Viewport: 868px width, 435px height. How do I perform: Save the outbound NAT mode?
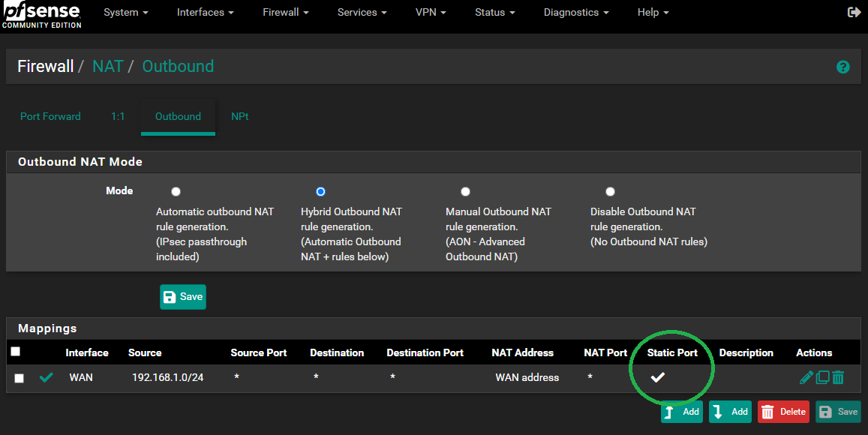[x=183, y=297]
